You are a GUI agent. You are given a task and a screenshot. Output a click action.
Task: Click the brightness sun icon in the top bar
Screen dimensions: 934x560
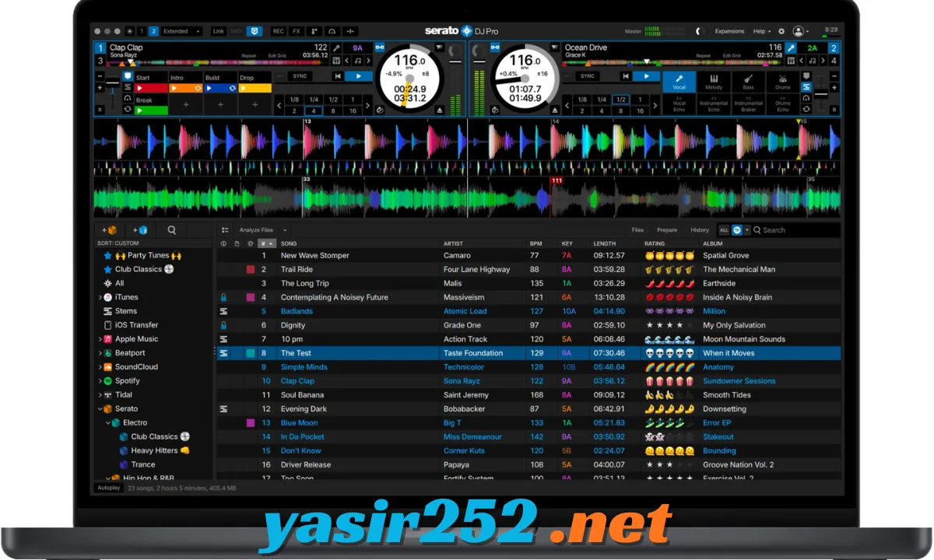[x=129, y=31]
